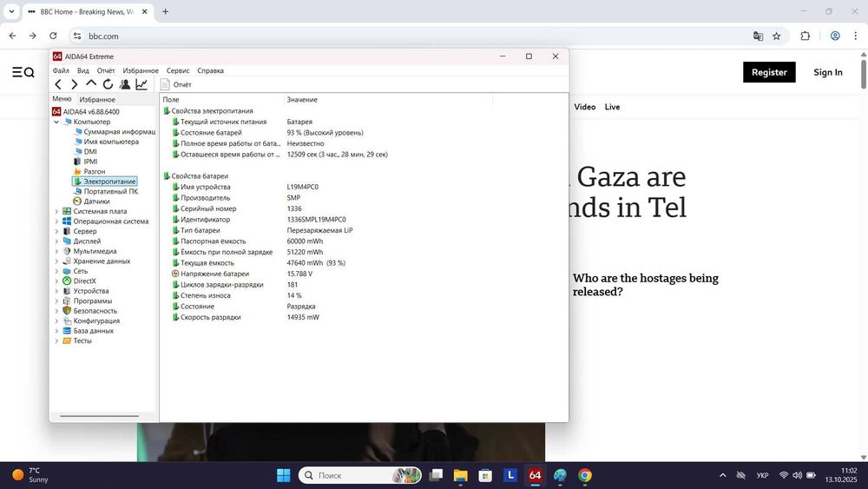
Task: Select the Конфигурация tree item
Action: (91, 321)
